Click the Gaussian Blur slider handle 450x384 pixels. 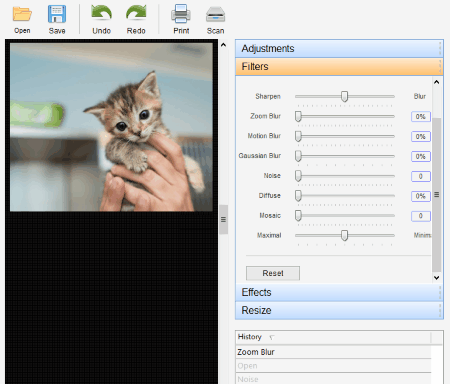click(x=298, y=156)
